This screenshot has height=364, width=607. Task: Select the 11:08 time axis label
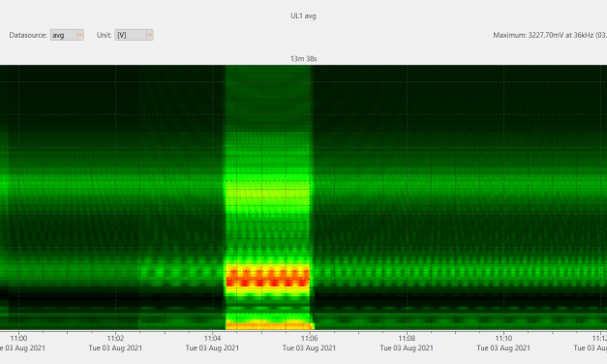[407, 339]
